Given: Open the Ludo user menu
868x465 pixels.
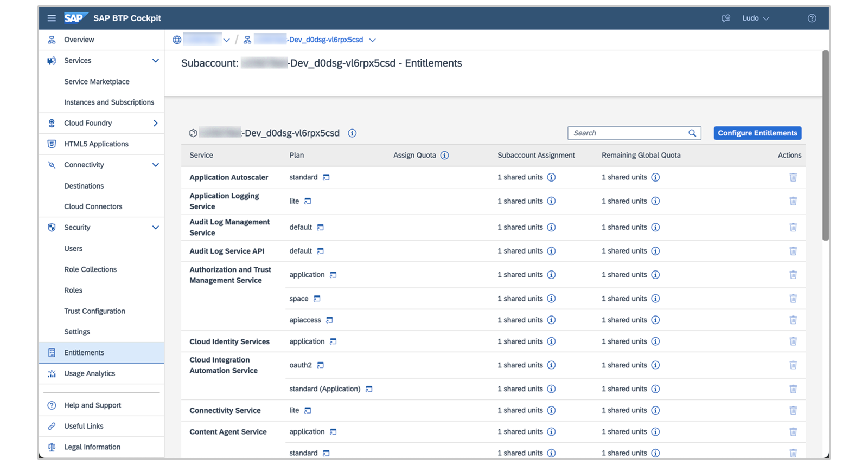Looking at the screenshot, I should (756, 18).
